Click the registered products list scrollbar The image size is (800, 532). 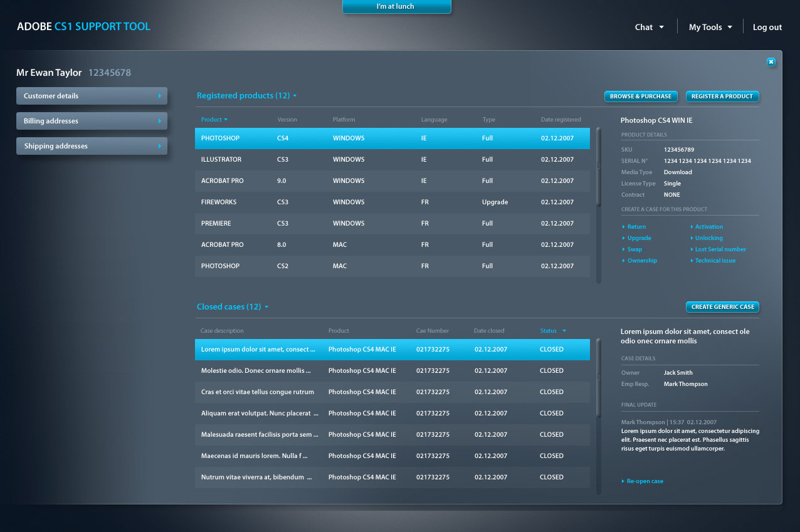[x=598, y=166]
